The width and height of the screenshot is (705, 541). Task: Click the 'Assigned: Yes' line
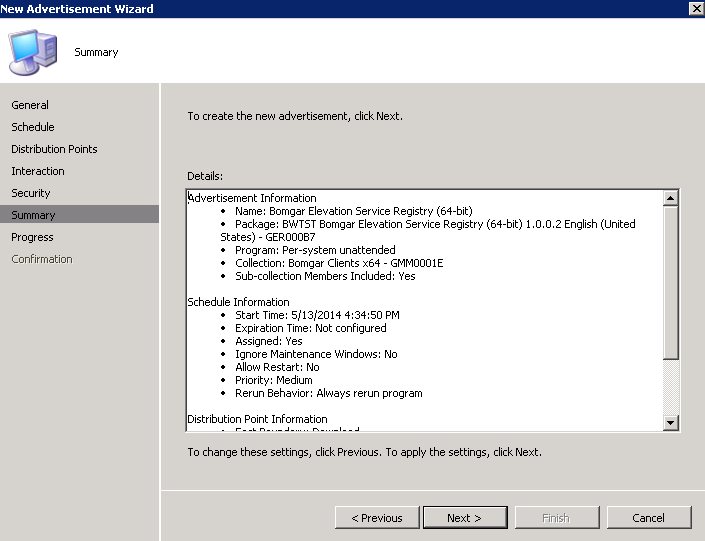pyautogui.click(x=268, y=341)
